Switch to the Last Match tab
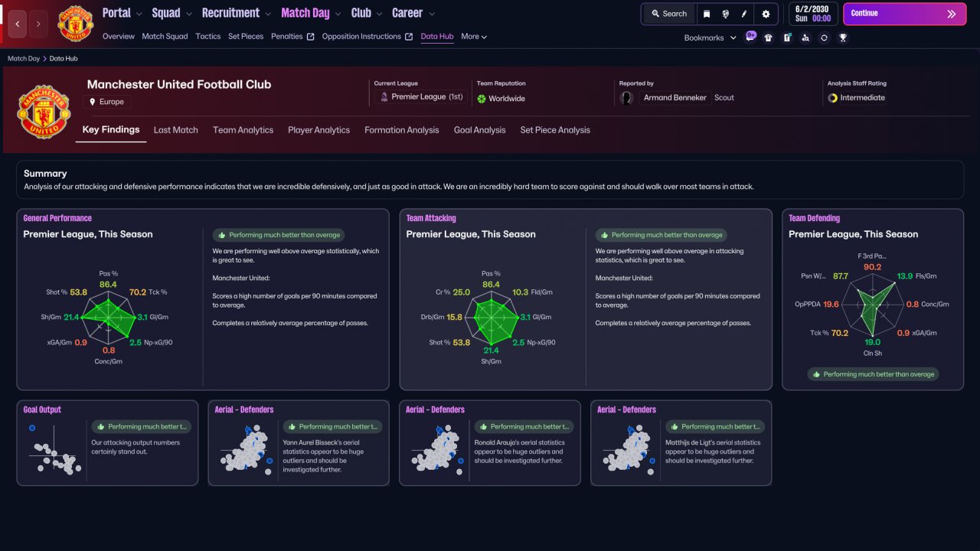Screen dimensions: 980x551 175,130
